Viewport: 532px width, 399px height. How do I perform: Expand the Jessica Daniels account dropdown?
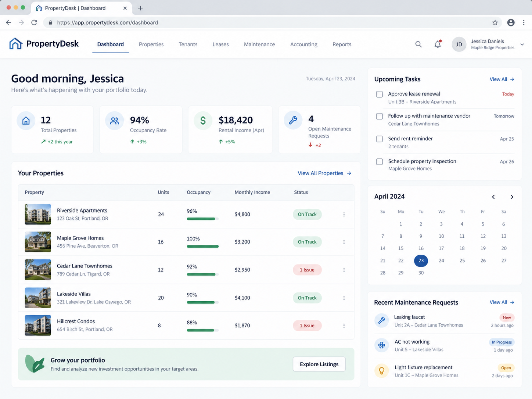coord(522,44)
